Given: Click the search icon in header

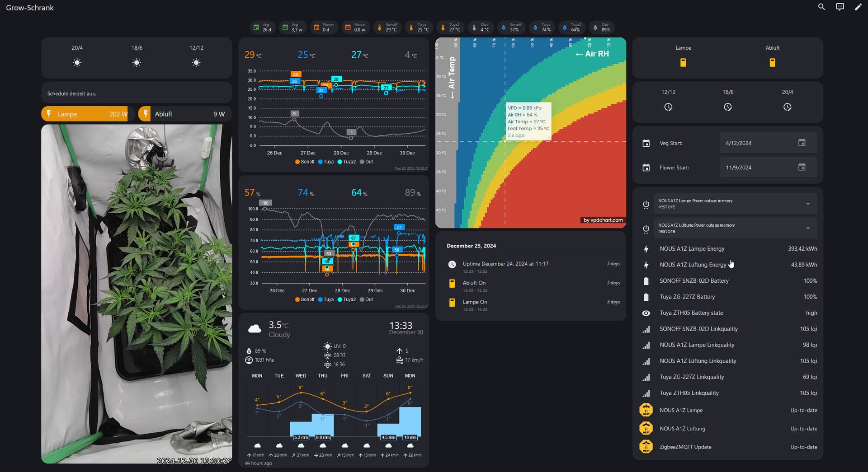Looking at the screenshot, I should pyautogui.click(x=821, y=7).
